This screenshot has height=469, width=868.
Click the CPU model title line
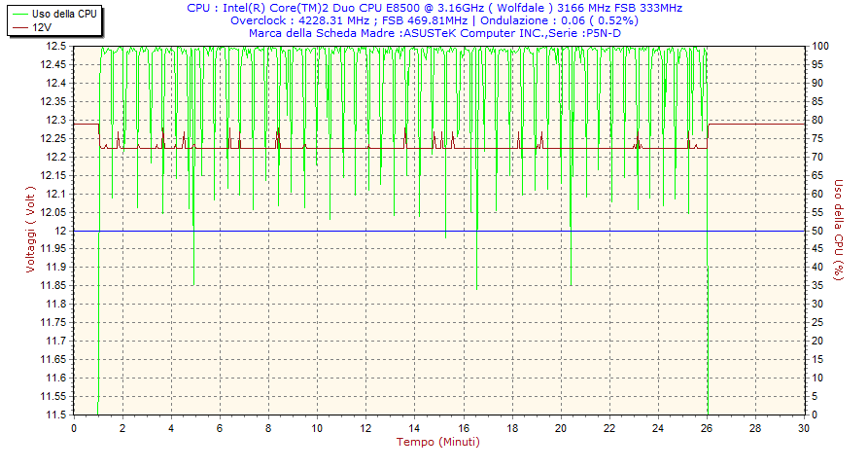(434, 8)
